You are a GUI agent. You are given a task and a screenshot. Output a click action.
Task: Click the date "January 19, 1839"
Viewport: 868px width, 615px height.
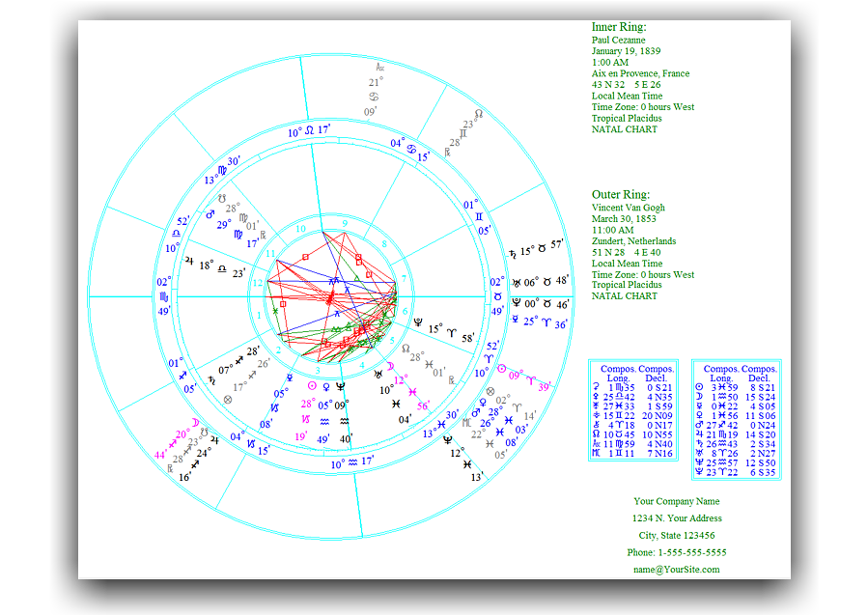[x=626, y=51]
